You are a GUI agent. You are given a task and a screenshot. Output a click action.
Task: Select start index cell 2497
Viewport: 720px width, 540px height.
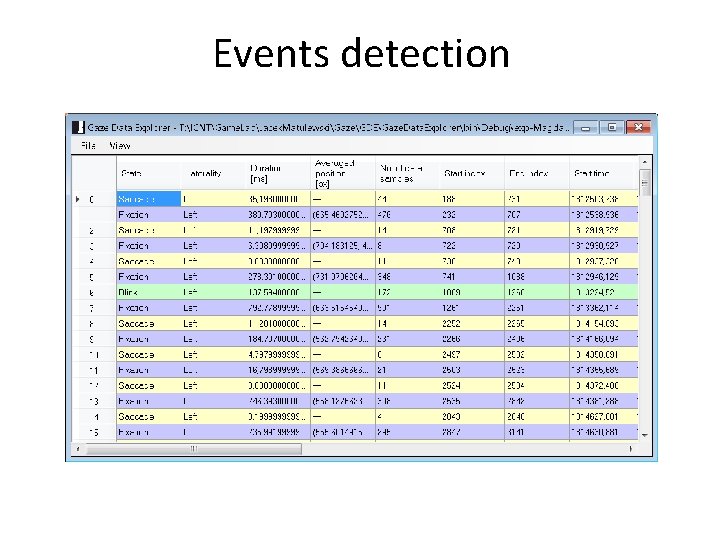pyautogui.click(x=472, y=354)
